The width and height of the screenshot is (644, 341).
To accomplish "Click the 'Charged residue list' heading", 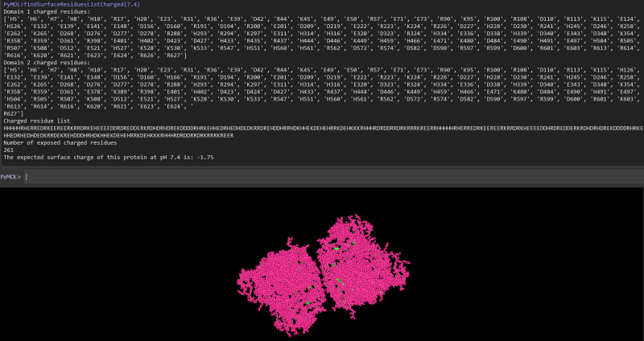I will 37,121.
